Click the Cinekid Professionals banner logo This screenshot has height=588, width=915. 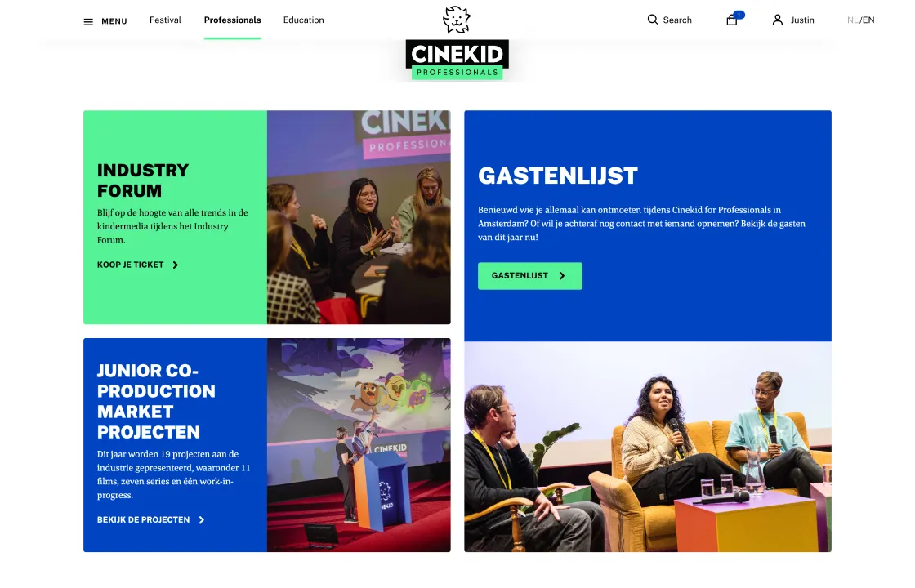click(457, 60)
